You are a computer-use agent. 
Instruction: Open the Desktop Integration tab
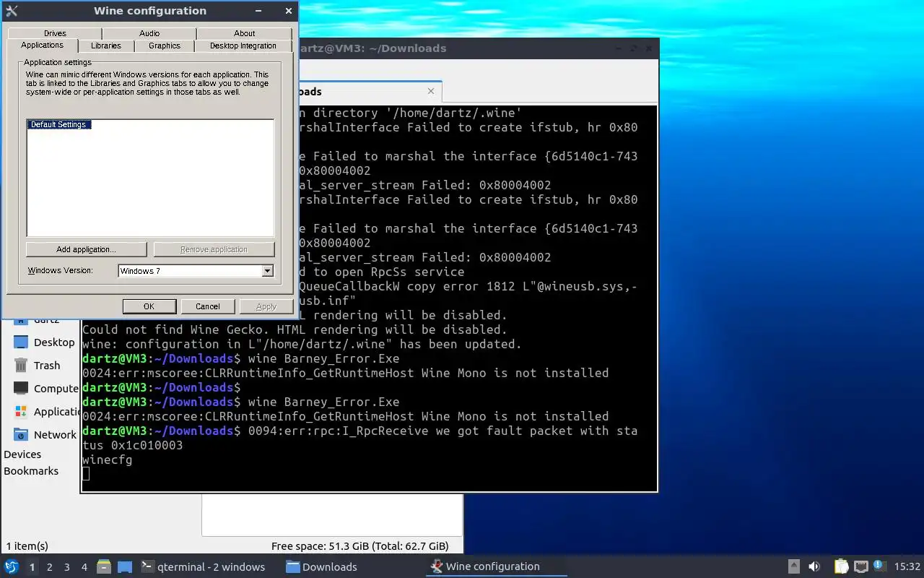(243, 46)
